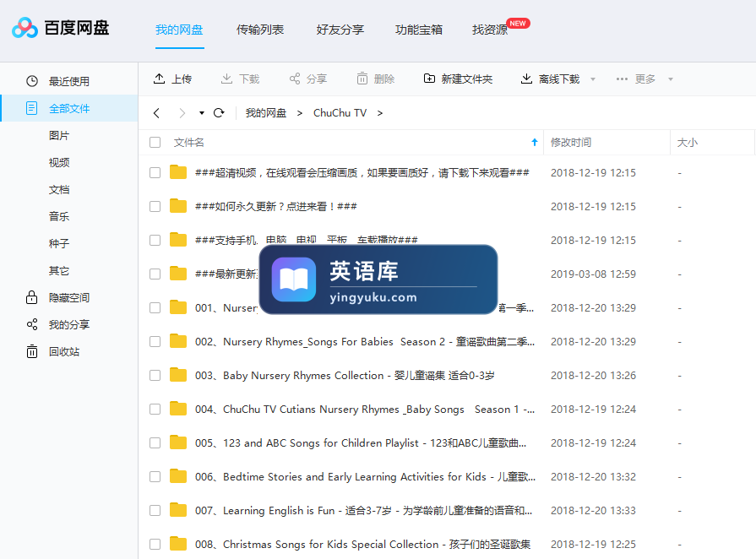Go back with the left arrow
The height and width of the screenshot is (559, 756).
click(156, 113)
